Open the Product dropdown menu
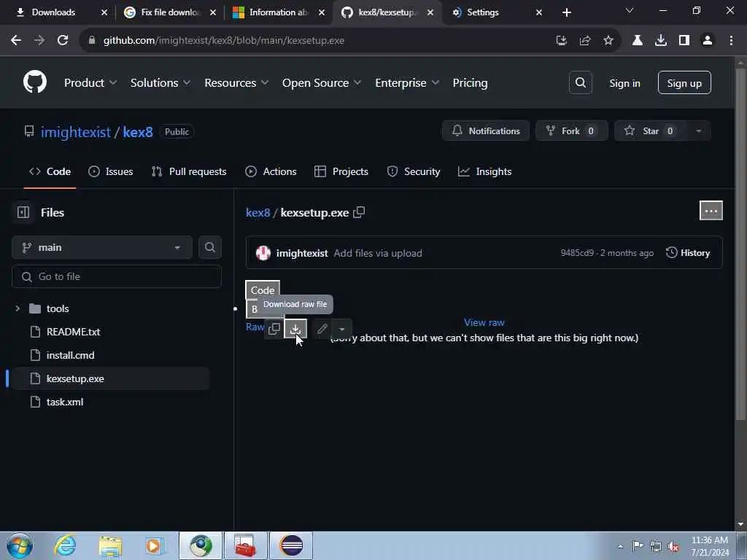 click(x=90, y=83)
